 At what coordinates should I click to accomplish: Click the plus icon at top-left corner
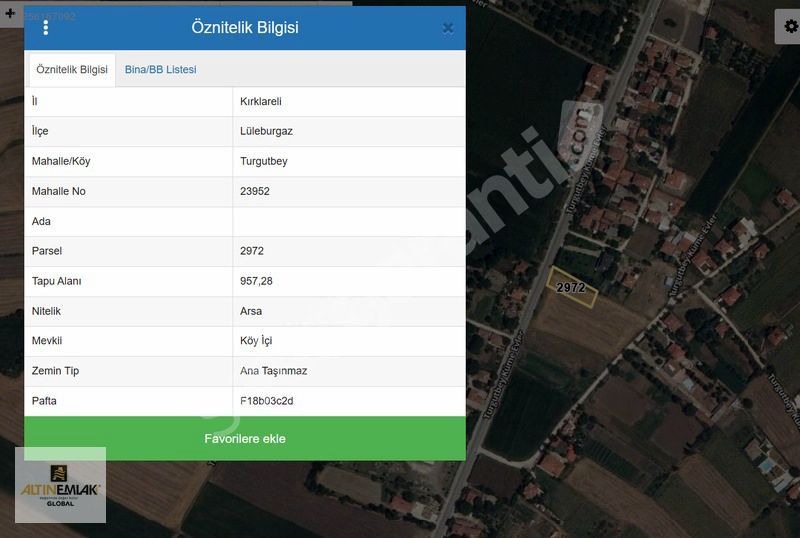tap(10, 14)
